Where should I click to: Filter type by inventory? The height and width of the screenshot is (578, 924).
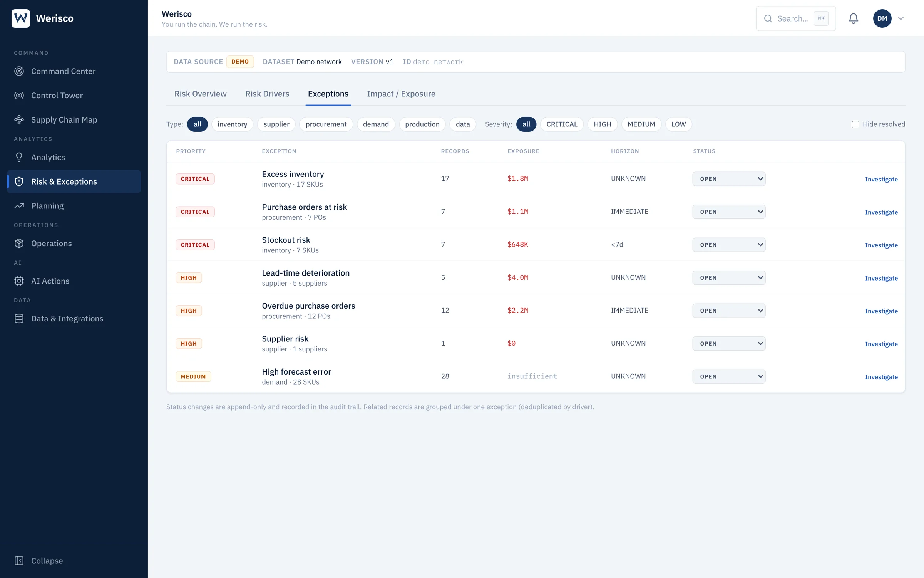pos(232,124)
